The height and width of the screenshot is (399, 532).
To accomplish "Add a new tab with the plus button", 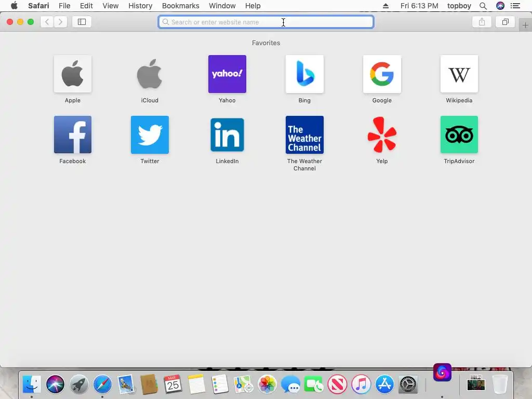I will pyautogui.click(x=525, y=25).
